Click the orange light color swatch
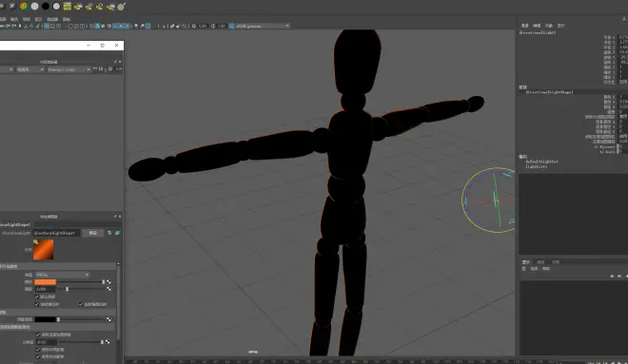 [x=46, y=282]
